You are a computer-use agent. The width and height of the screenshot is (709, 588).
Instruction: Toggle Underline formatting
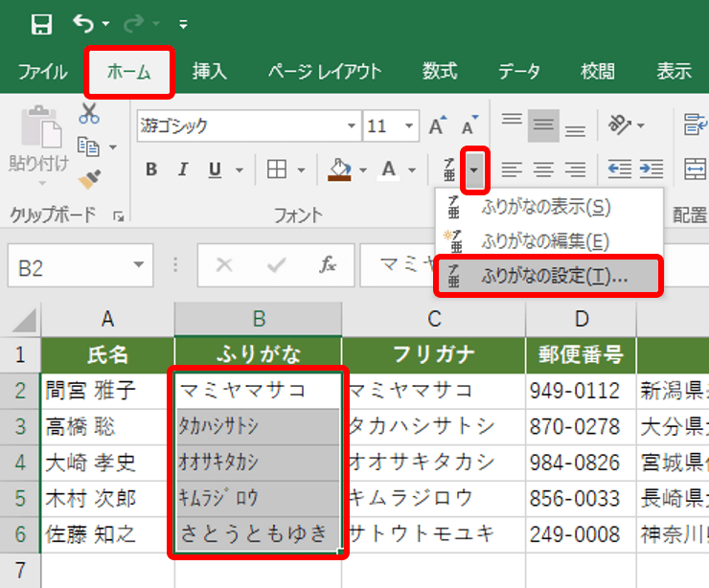216,170
